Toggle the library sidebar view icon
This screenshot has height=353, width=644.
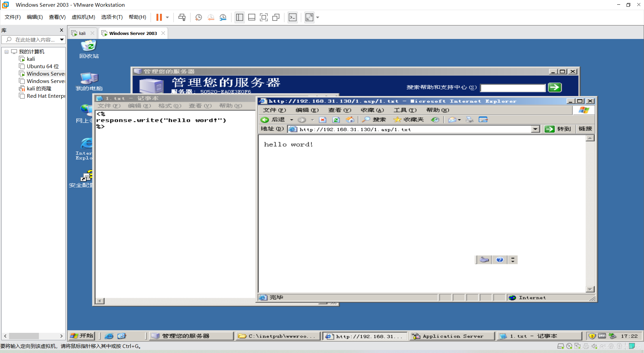(x=239, y=17)
